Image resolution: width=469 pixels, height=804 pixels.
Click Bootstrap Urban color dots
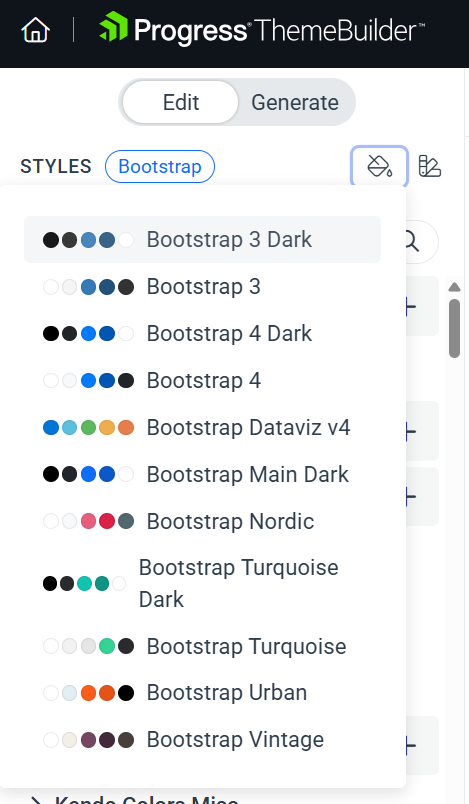click(88, 693)
